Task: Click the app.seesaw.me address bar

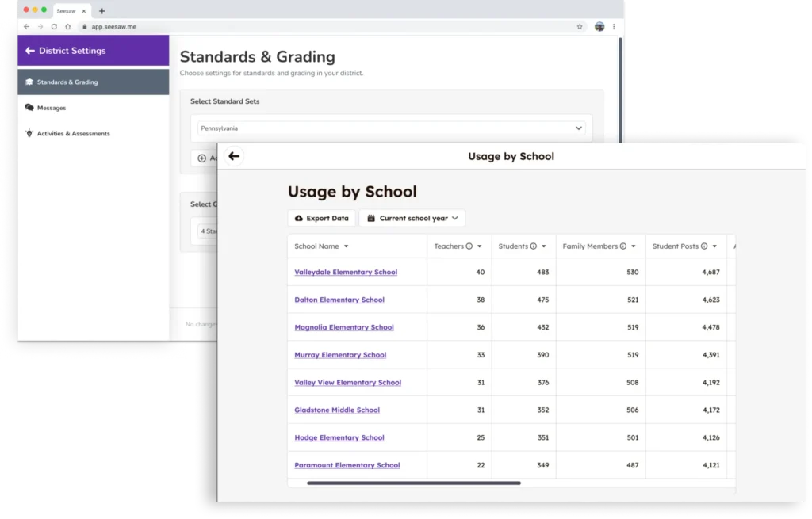Action: (331, 26)
